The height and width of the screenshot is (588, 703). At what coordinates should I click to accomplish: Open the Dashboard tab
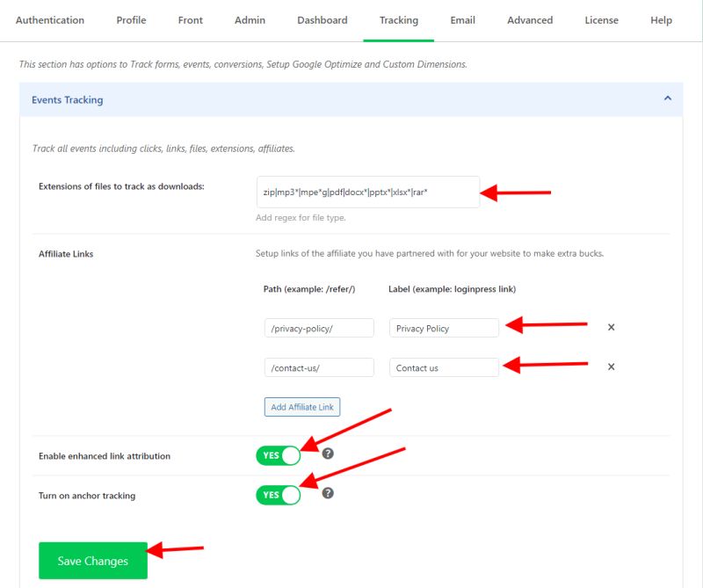point(322,19)
